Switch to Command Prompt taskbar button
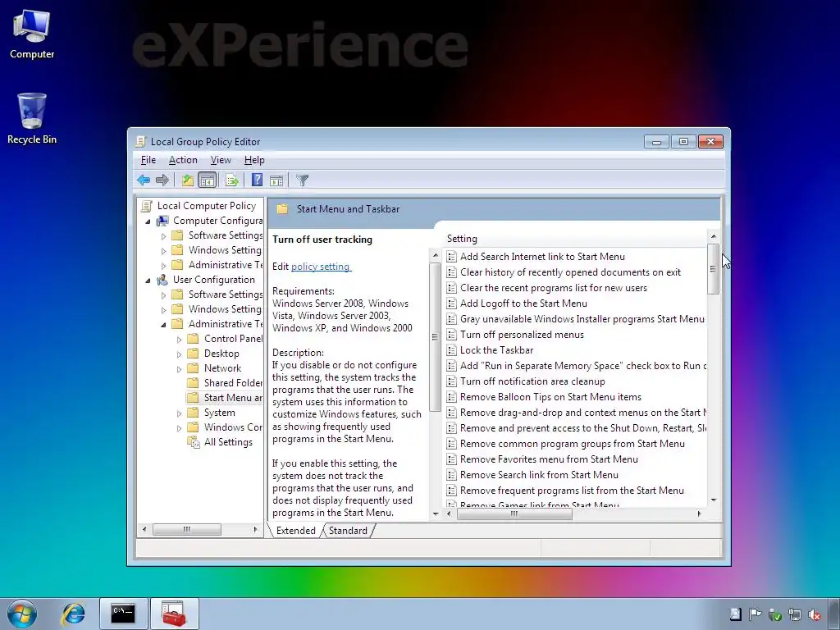Viewport: 840px width, 630px height. click(123, 614)
